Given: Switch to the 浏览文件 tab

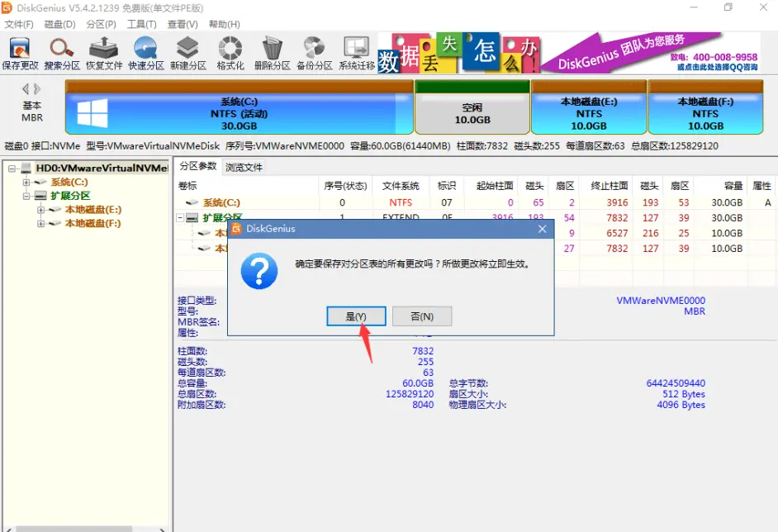Looking at the screenshot, I should [x=244, y=167].
